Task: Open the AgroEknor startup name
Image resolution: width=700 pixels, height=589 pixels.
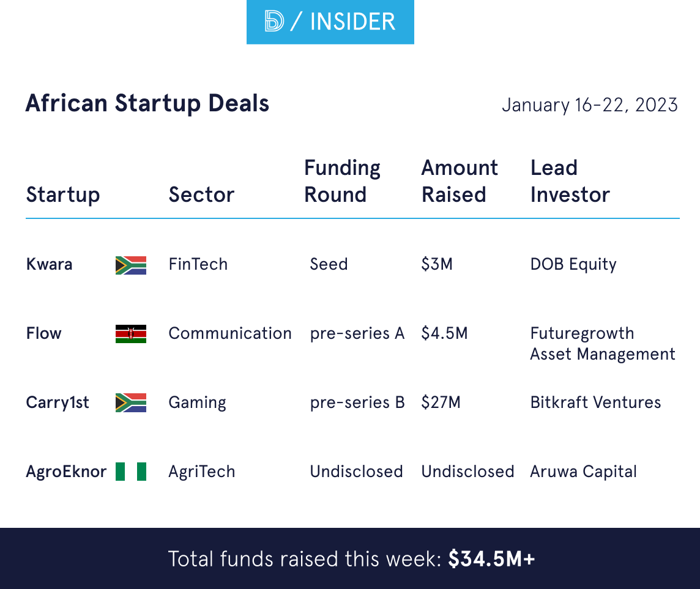Action: tap(66, 472)
